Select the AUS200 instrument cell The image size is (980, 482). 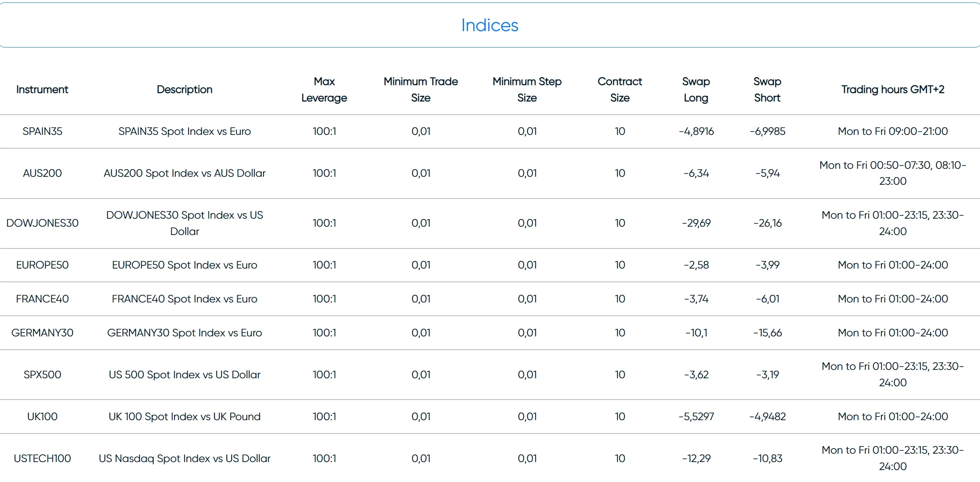coord(42,173)
